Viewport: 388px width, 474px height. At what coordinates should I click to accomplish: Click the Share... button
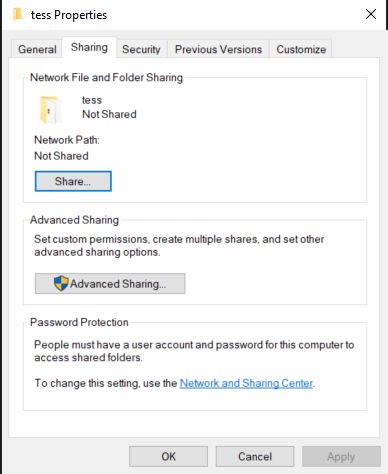pos(73,181)
